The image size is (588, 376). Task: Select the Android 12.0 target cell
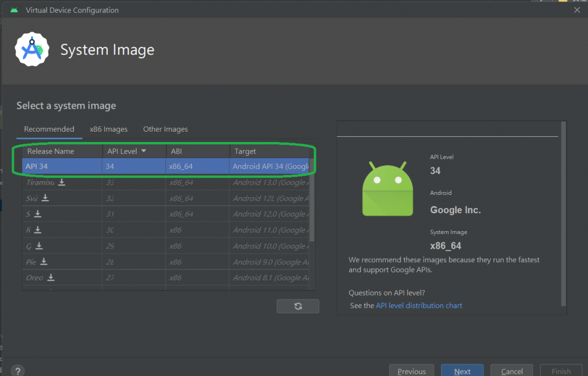click(269, 214)
